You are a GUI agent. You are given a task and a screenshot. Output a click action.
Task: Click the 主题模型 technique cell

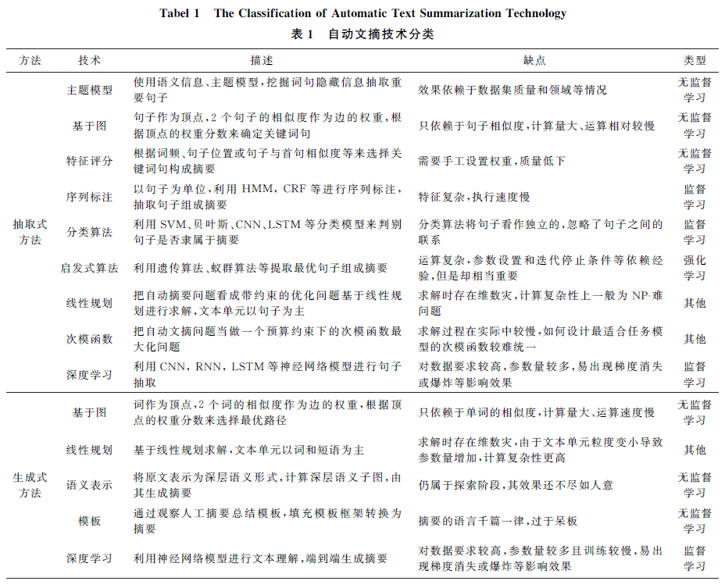[x=89, y=90]
